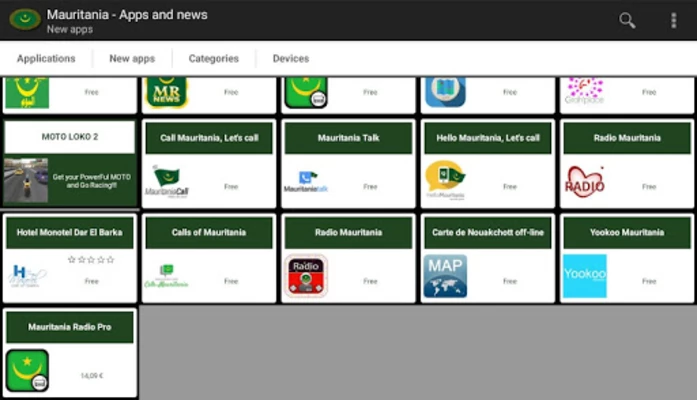Click Free label in Yookoo Mauritania card
Image resolution: width=697 pixels, height=400 pixels.
[649, 281]
